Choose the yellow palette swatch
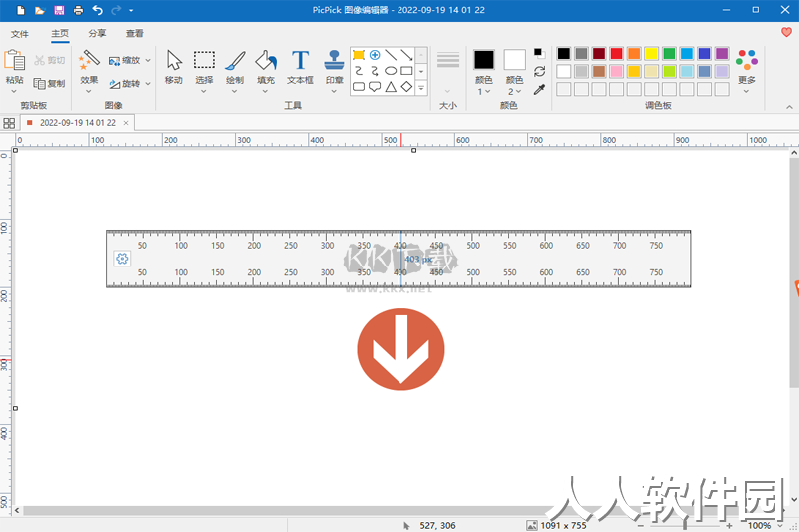 (x=652, y=54)
